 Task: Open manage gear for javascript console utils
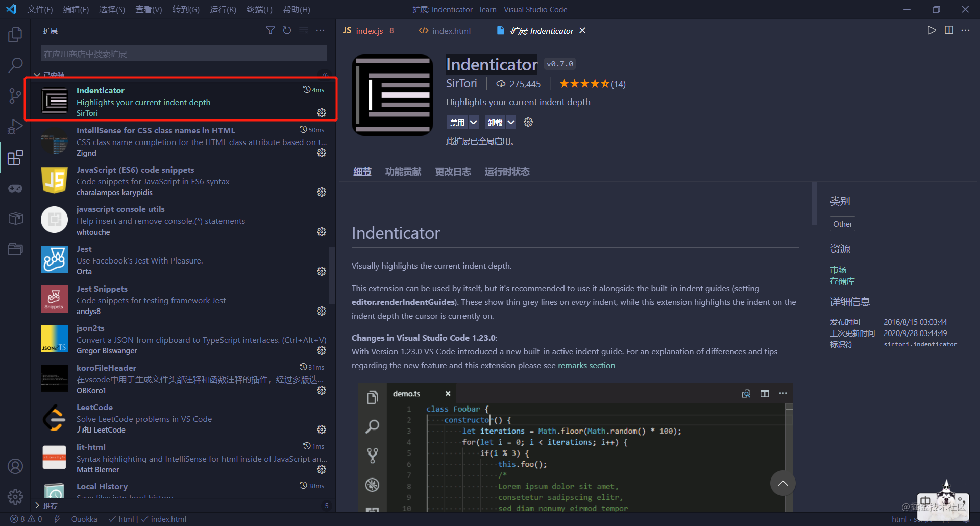click(322, 232)
